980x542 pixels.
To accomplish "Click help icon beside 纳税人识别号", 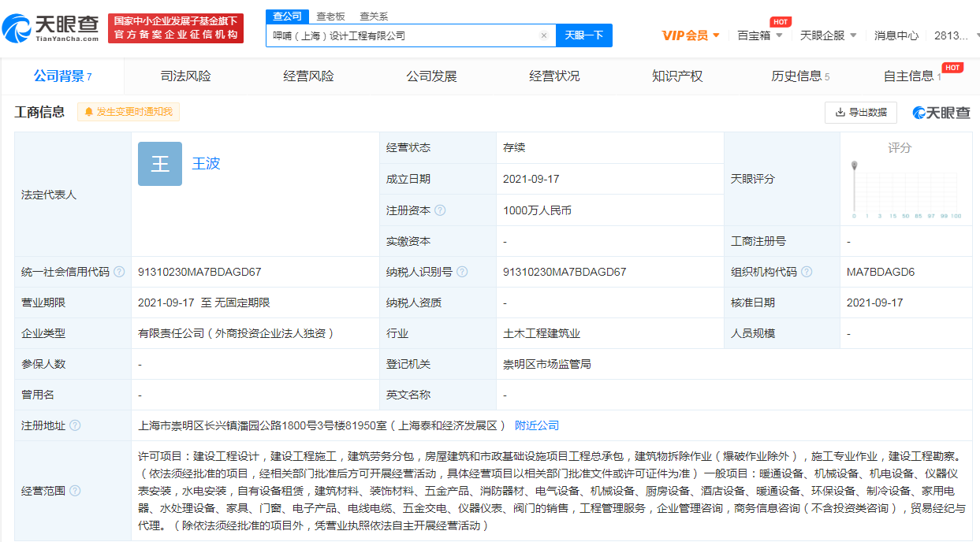I will click(x=462, y=272).
